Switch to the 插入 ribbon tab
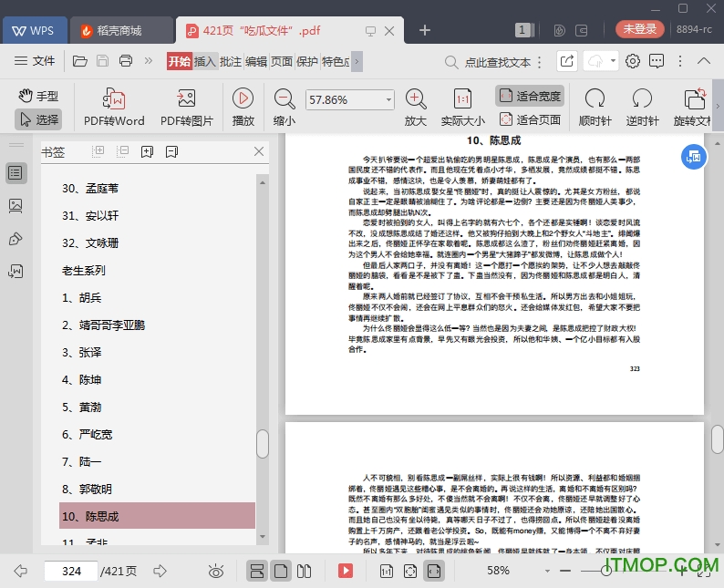 pyautogui.click(x=205, y=61)
